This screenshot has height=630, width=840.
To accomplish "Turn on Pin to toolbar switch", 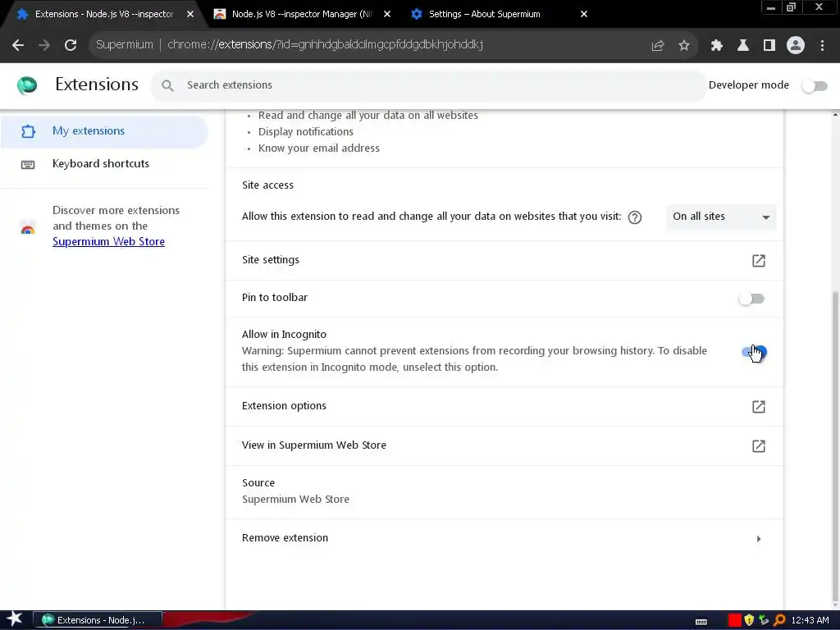I will click(751, 299).
